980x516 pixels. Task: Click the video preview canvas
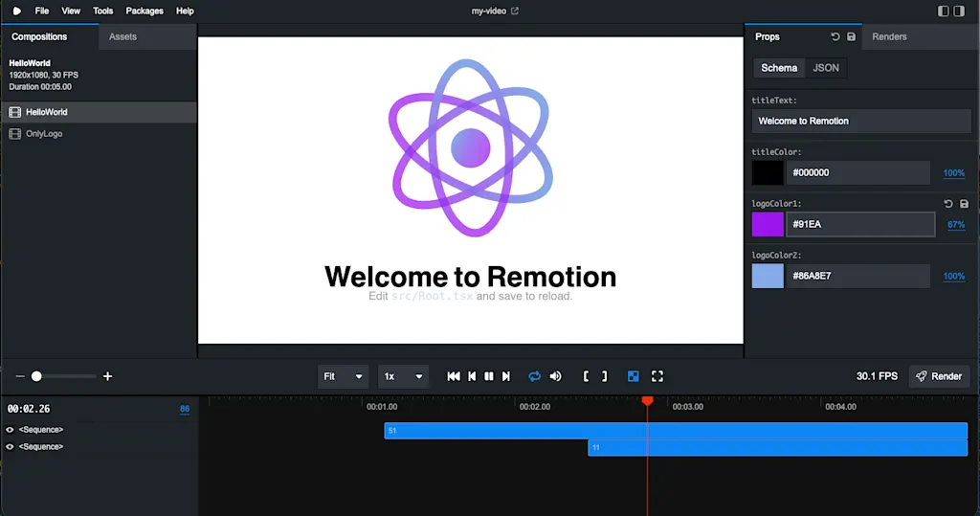pos(471,191)
